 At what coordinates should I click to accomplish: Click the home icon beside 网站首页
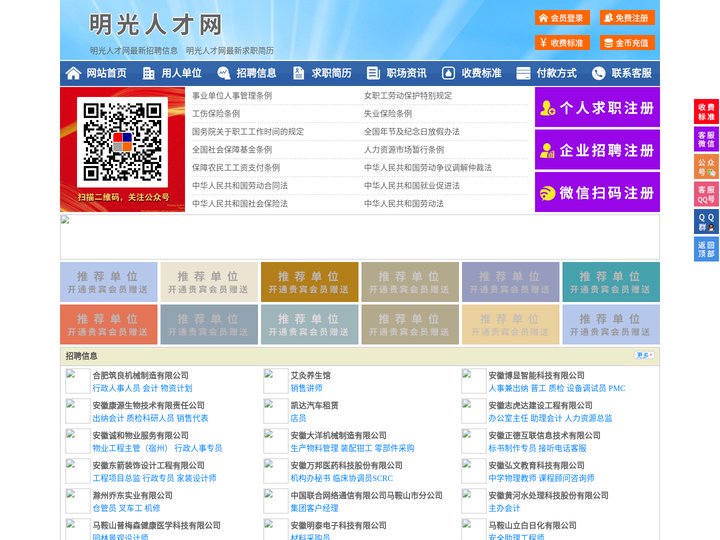coord(73,73)
